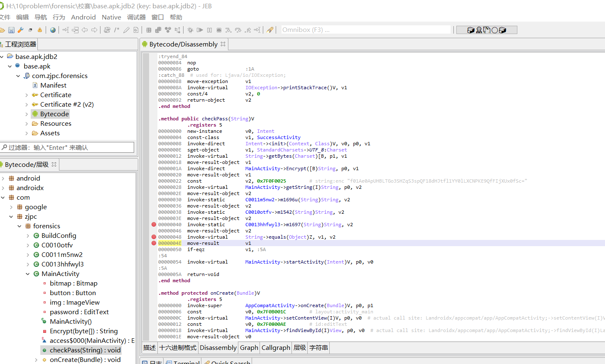605x364 pixels.
Task: Expand the Resources folder node
Action: pos(27,124)
